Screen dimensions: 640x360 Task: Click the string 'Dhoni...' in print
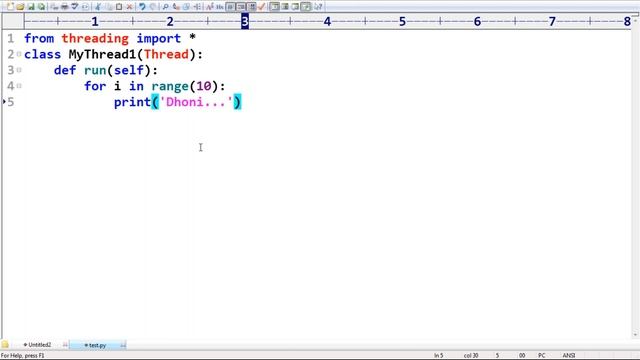click(x=196, y=102)
